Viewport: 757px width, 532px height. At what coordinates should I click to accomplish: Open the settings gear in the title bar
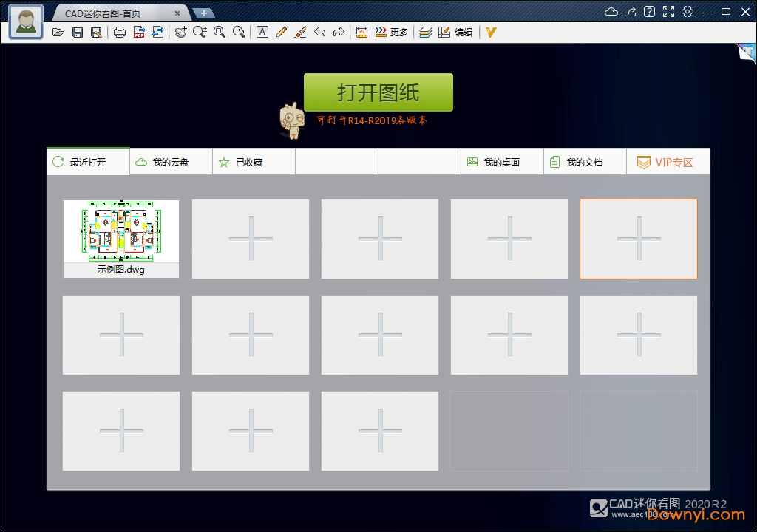[688, 12]
